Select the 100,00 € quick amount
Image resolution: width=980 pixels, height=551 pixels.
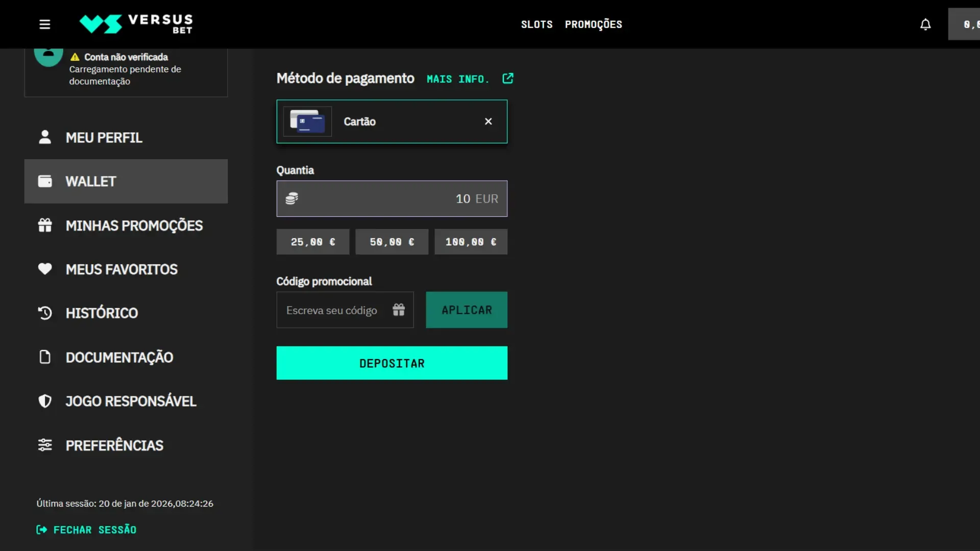tap(471, 242)
